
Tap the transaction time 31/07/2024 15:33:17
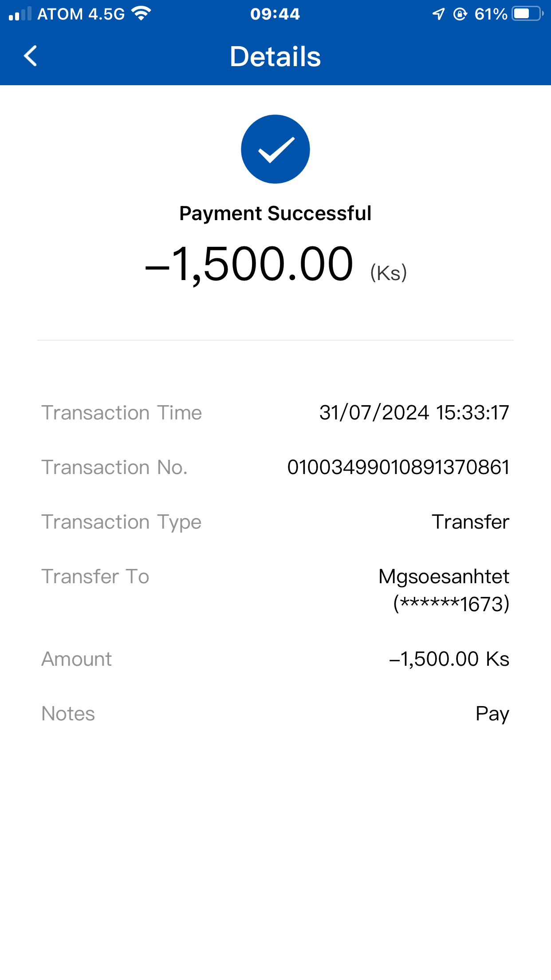pyautogui.click(x=414, y=413)
